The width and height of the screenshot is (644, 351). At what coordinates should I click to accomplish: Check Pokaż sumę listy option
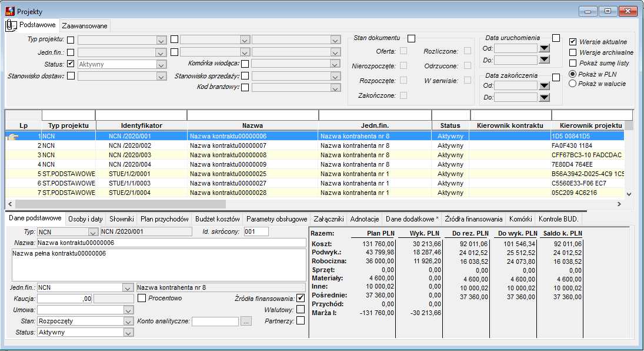(x=572, y=63)
